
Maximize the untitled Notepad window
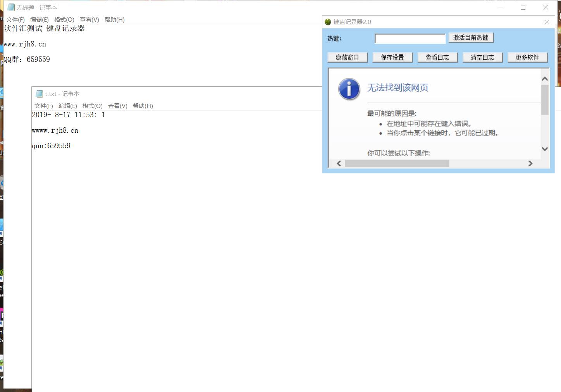(x=523, y=7)
